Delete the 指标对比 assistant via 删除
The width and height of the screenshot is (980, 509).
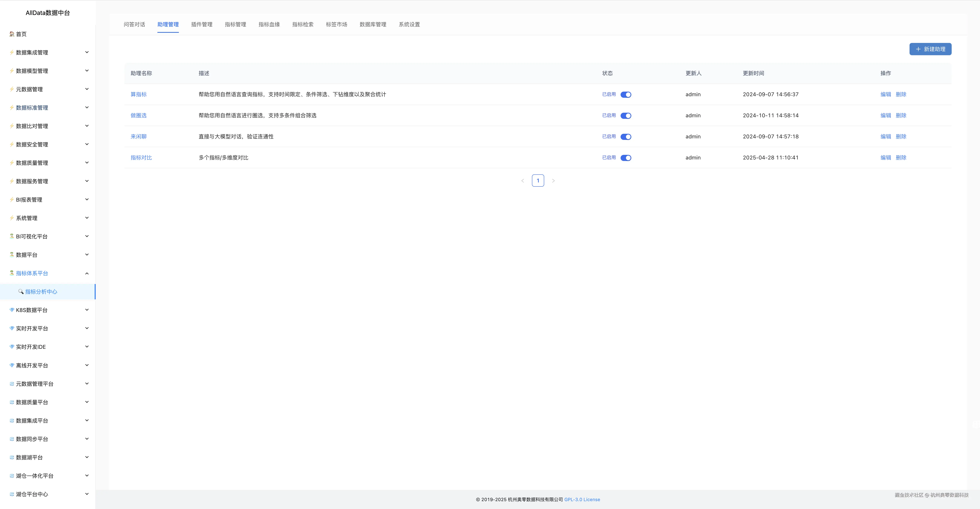pos(901,158)
